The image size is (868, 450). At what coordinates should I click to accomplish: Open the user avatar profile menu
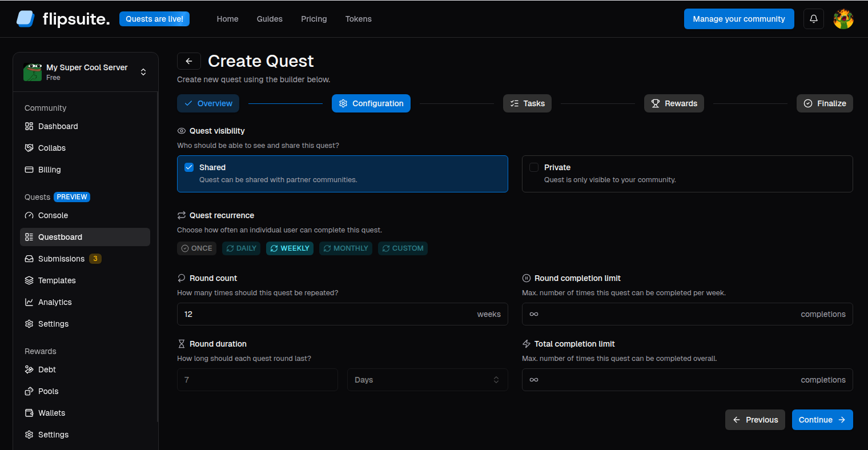[843, 19]
